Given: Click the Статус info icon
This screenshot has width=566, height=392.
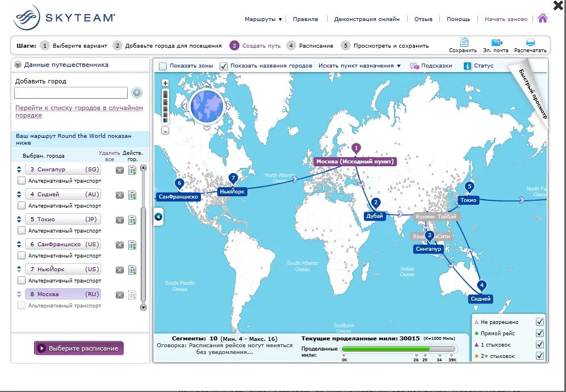Looking at the screenshot, I should (x=467, y=66).
